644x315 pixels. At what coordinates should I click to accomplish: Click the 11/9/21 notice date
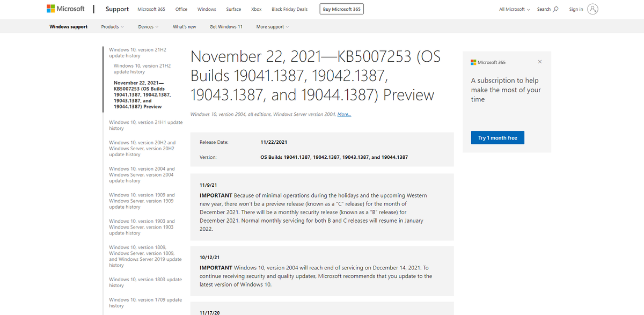(208, 185)
